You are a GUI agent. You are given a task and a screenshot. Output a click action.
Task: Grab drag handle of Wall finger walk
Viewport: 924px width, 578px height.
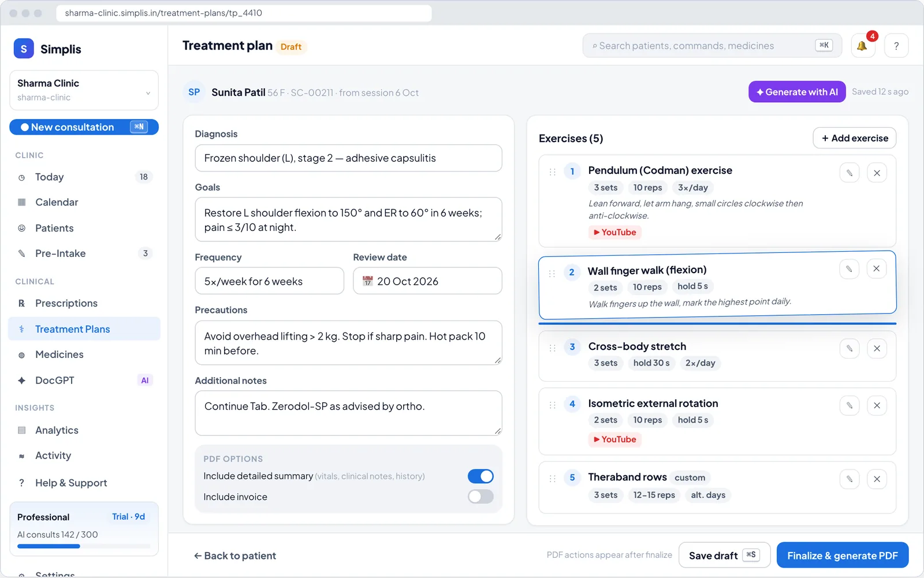click(x=552, y=273)
